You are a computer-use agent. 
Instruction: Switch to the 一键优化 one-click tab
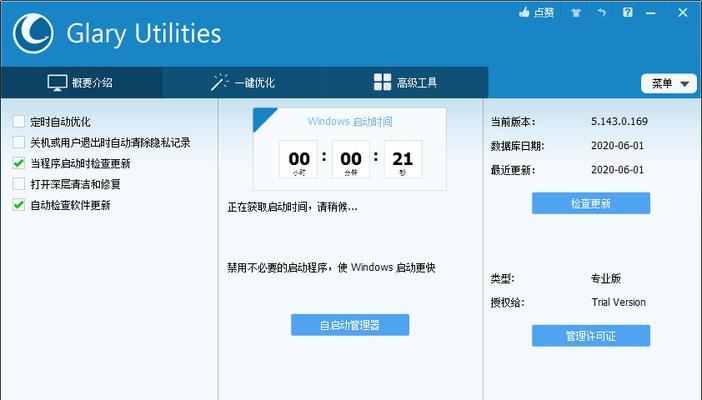244,82
